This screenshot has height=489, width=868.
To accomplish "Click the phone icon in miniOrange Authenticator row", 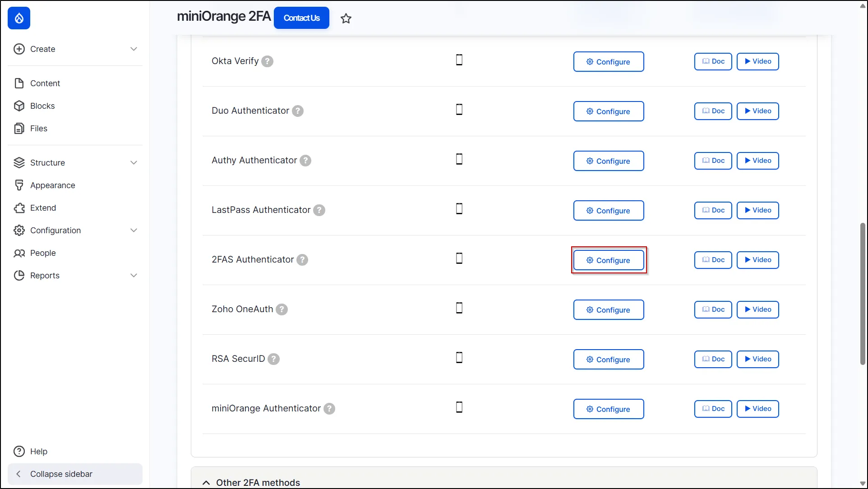I will (459, 407).
